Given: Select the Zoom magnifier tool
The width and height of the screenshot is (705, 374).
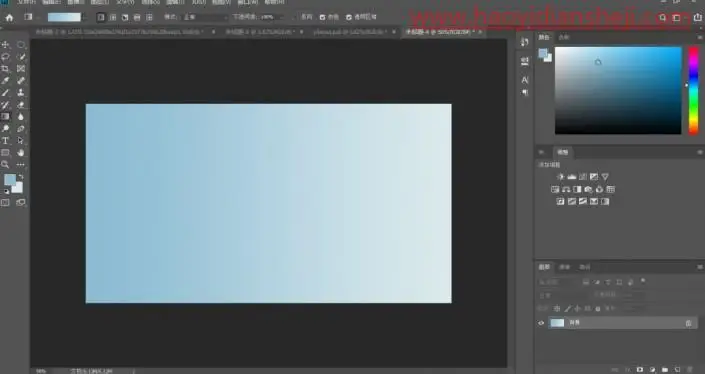Looking at the screenshot, I should pyautogui.click(x=5, y=165).
